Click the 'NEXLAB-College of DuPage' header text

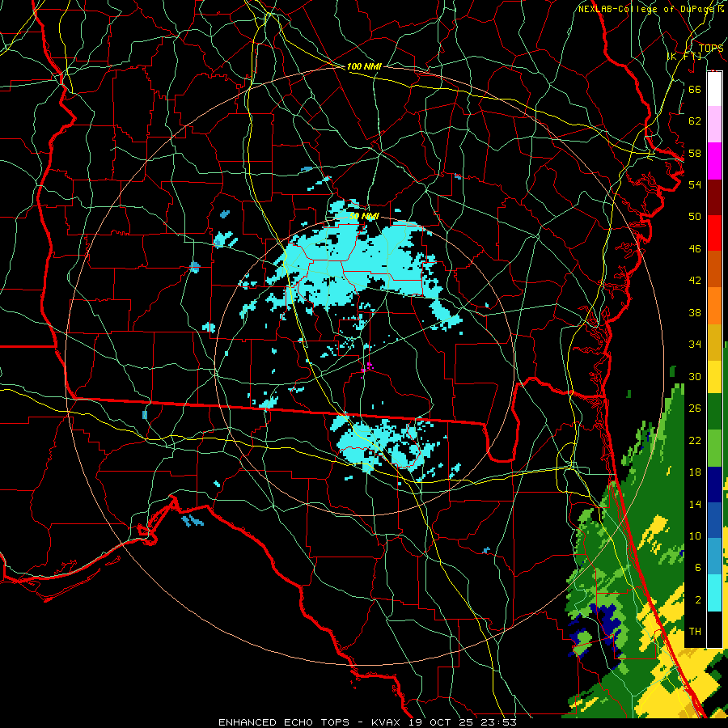[x=647, y=9]
